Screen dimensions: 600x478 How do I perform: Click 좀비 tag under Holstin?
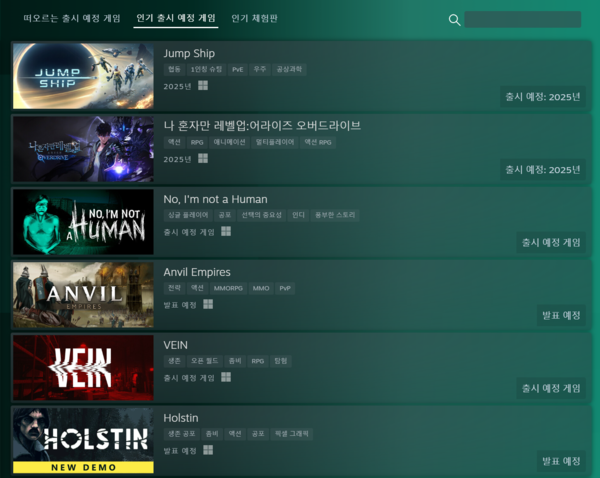click(x=212, y=434)
